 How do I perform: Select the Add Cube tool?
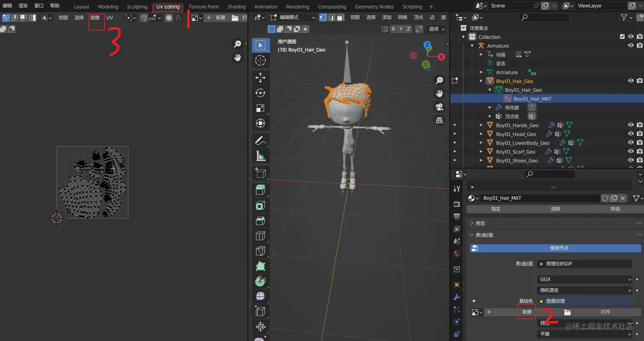click(x=260, y=173)
